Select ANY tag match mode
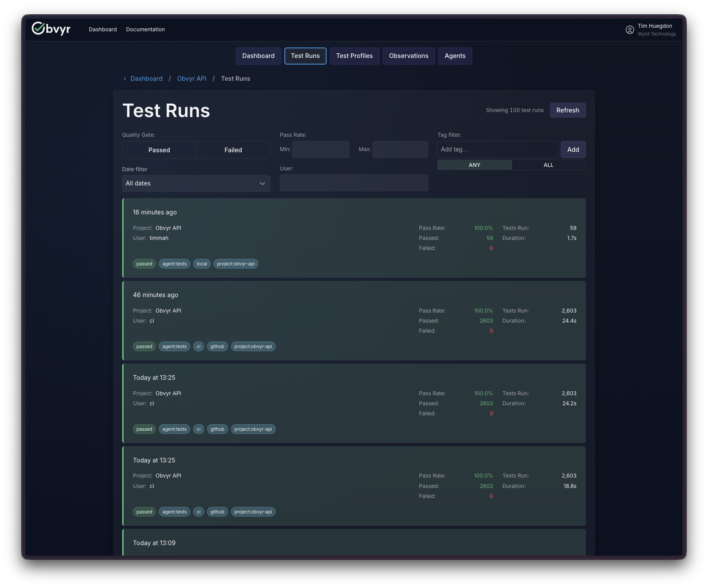This screenshot has height=588, width=708. tap(474, 165)
